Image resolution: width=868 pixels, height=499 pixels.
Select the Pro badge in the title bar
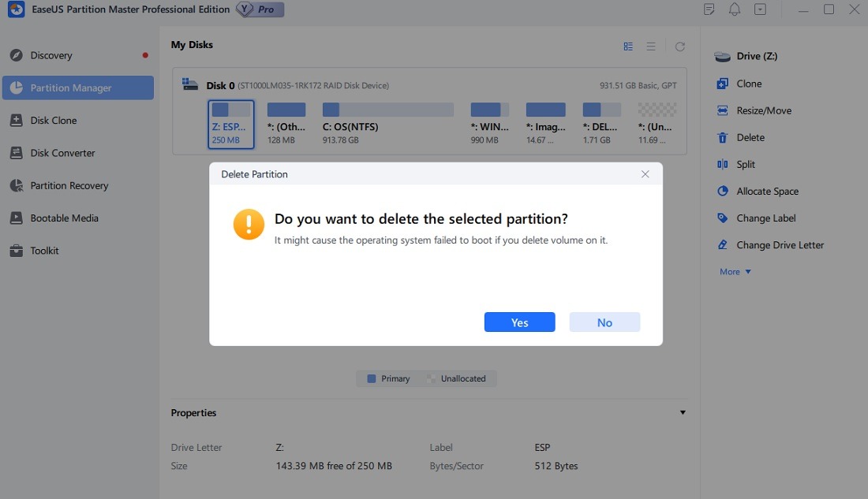click(260, 9)
